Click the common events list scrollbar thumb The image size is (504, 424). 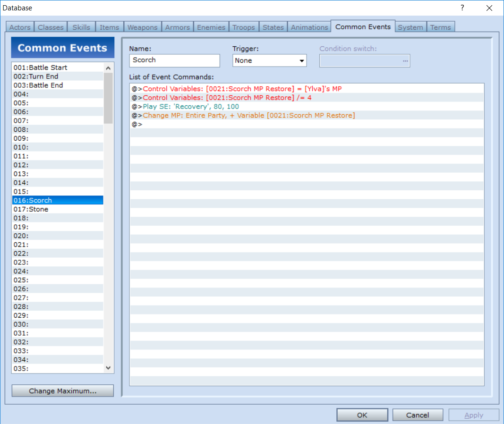pos(108,98)
